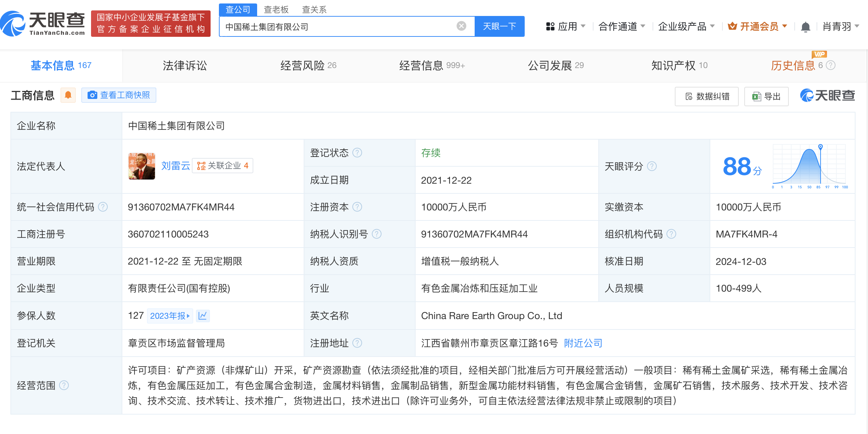868x434 pixels.
Task: Click the 人员规模 value 100-499人
Action: pos(738,289)
